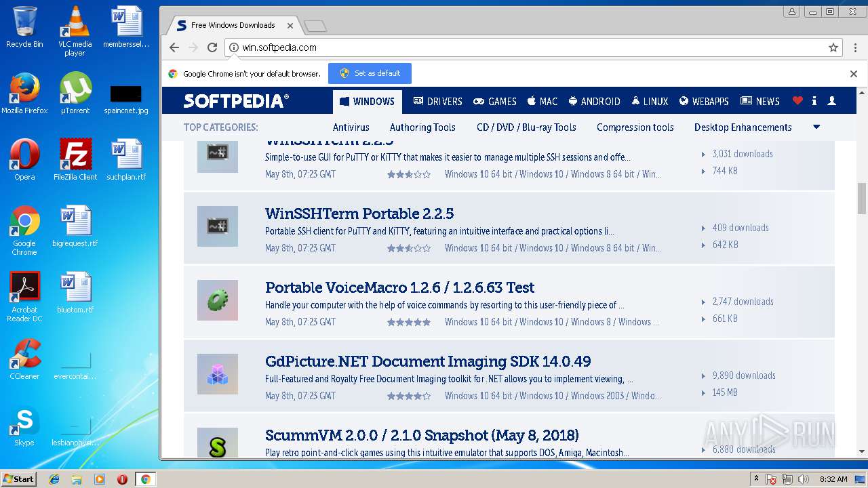
Task: Close the Free Windows Downloads tab
Action: coord(290,26)
